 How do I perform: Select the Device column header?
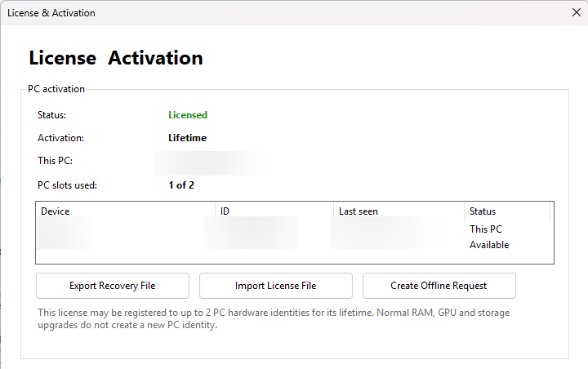[x=126, y=211]
